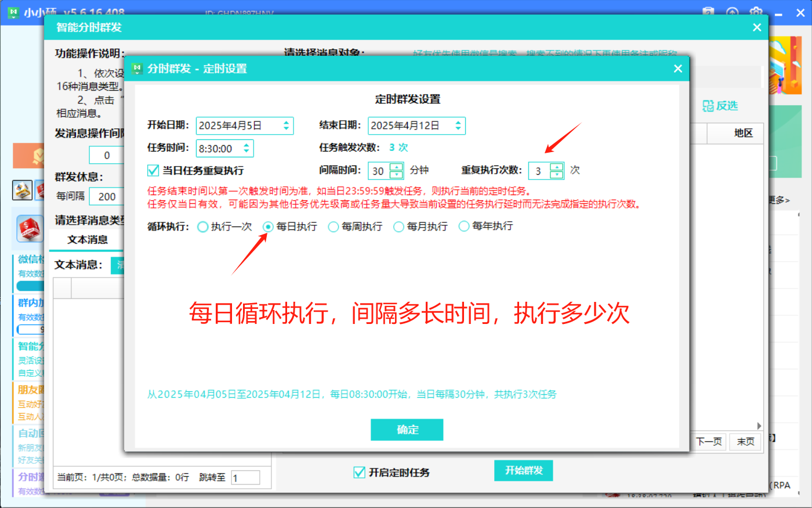Increase the 重复执行次数 value with the up arrow
812x508 pixels.
coord(556,167)
